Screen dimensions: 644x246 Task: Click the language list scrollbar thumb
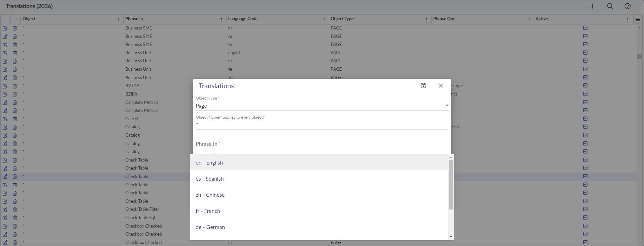pos(451,185)
